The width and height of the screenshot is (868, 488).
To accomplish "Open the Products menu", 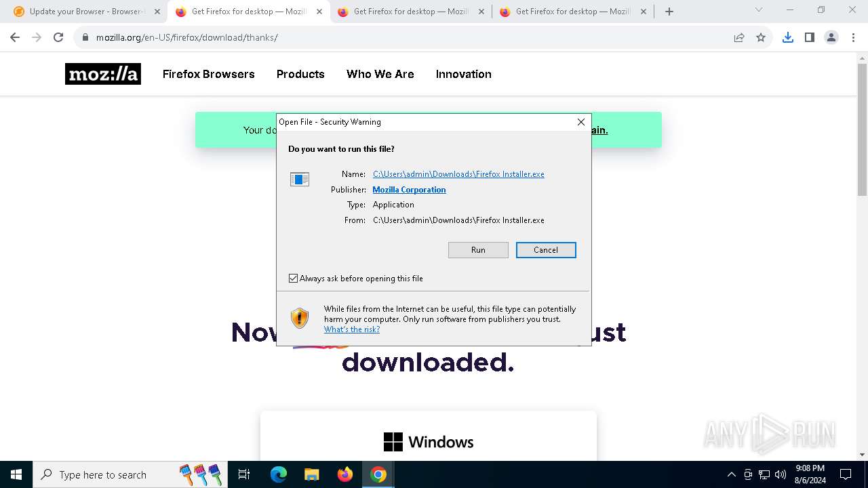I will (x=300, y=74).
